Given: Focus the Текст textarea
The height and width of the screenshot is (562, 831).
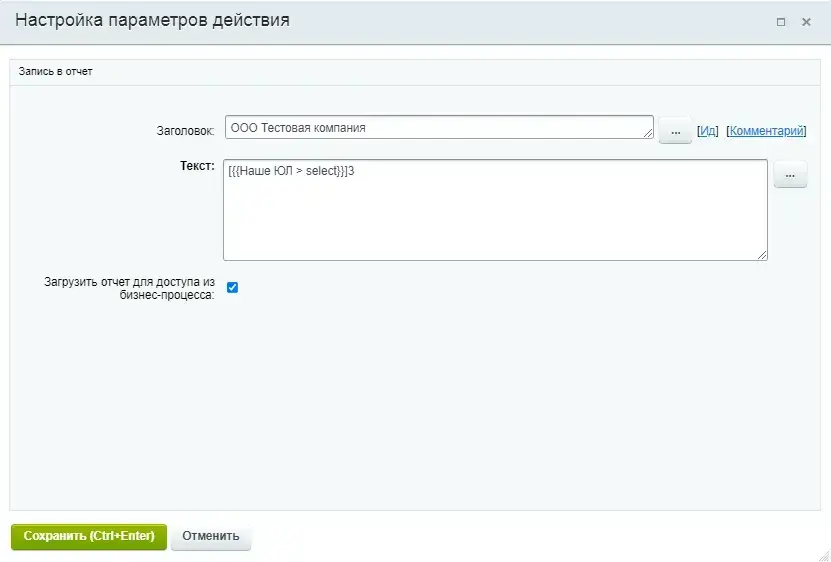Looking at the screenshot, I should pos(495,210).
